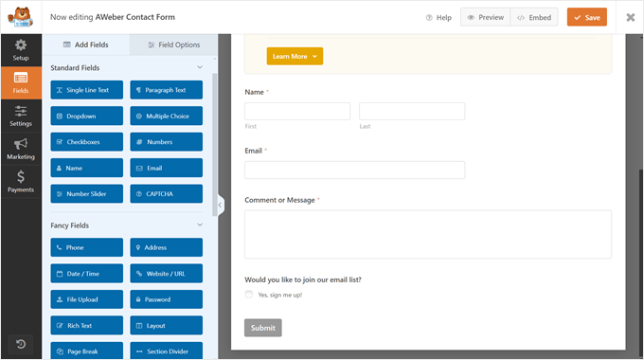Add a Rich Text field
The image size is (644, 360).
(x=87, y=325)
